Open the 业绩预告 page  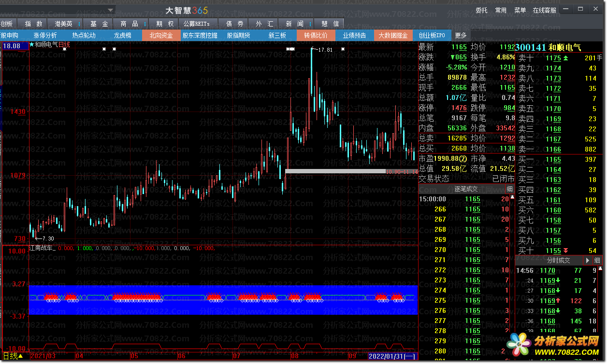click(354, 35)
